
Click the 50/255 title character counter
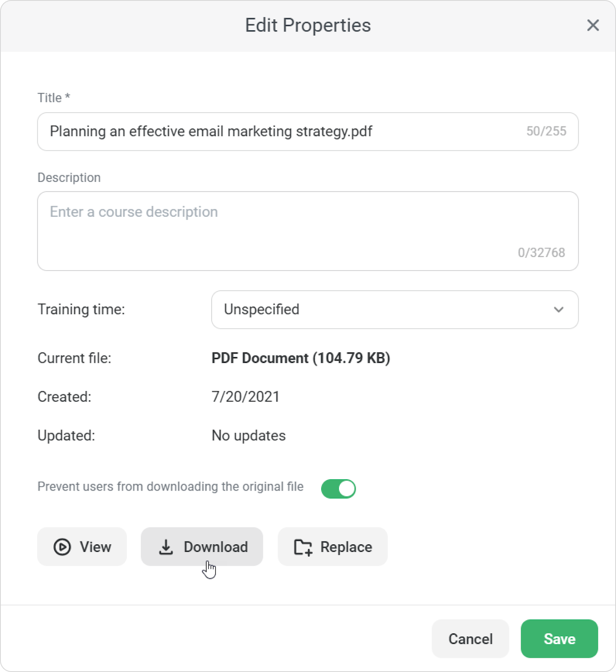coord(546,131)
